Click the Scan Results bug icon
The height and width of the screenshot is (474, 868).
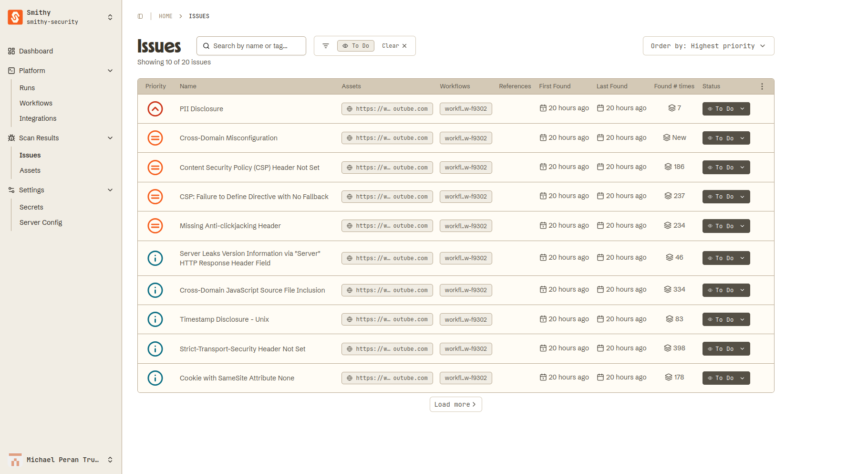[x=11, y=138]
